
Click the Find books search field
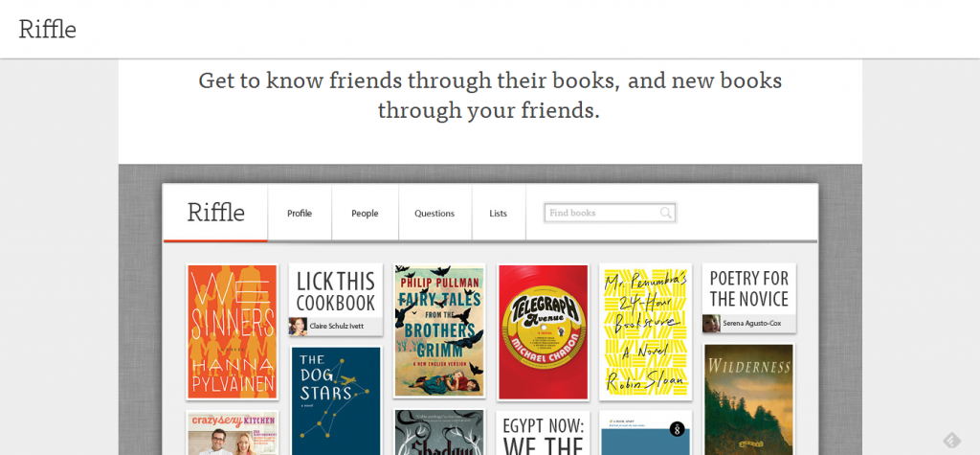[610, 213]
